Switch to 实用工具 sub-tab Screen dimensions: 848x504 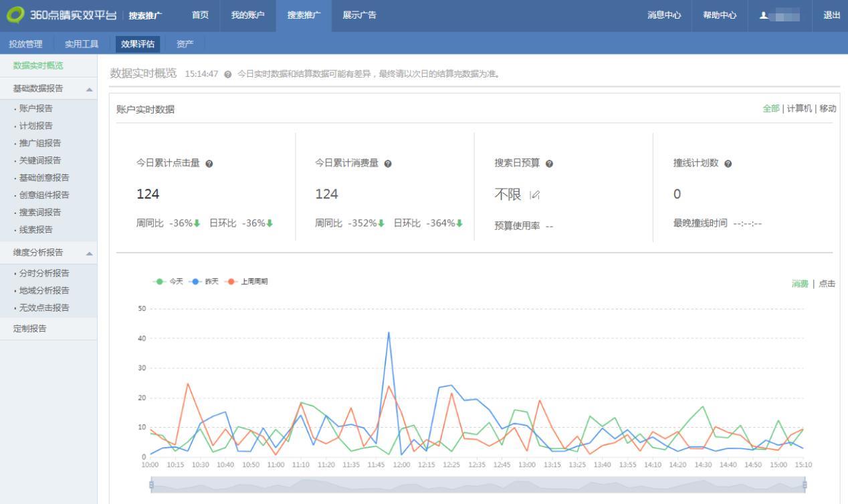82,44
